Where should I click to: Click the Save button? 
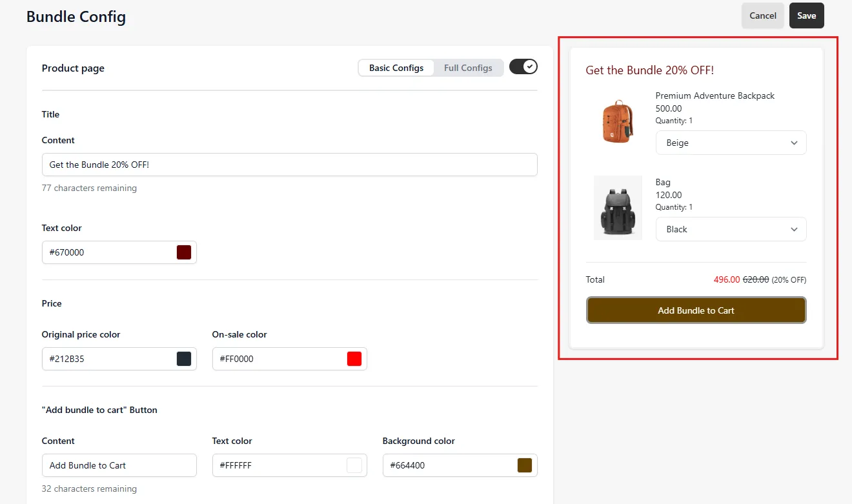(x=806, y=15)
